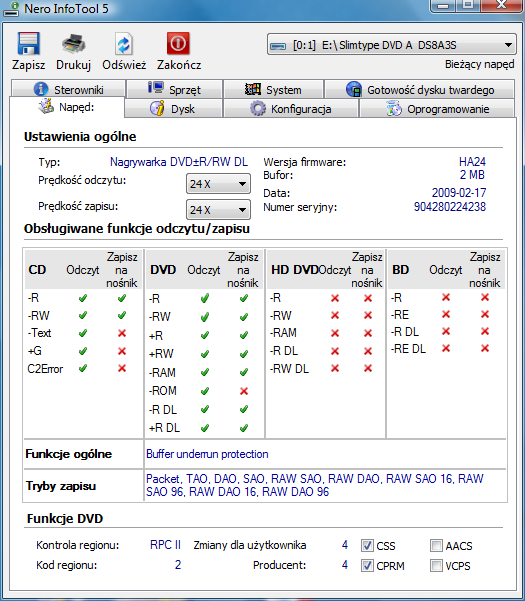Viewport: 525px width, 601px height.
Task: Select the Konfiguracja tab
Action: tap(290, 108)
